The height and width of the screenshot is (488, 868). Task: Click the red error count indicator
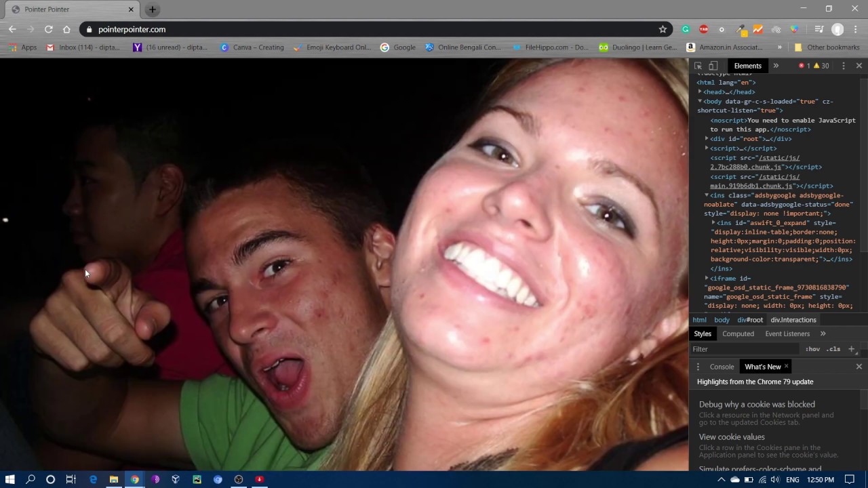click(804, 66)
